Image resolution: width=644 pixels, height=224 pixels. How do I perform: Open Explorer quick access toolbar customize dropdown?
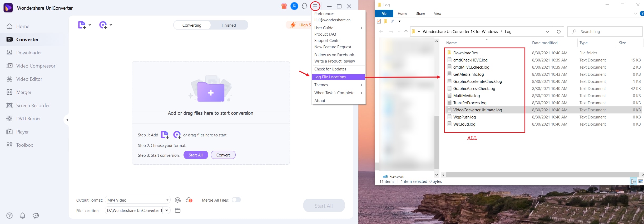coord(399,21)
